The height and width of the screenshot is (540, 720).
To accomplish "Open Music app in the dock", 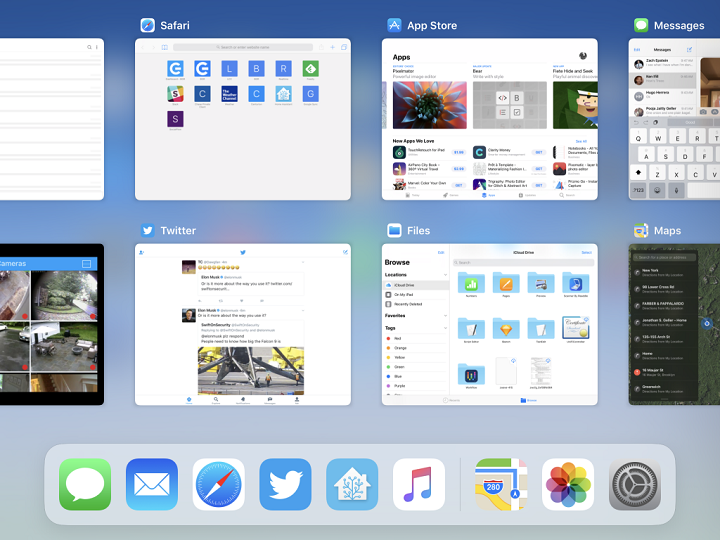I will 419,484.
